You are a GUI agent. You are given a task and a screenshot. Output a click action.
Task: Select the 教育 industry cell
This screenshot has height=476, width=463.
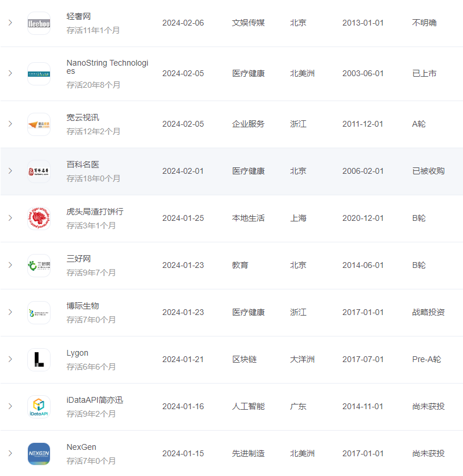pyautogui.click(x=240, y=265)
